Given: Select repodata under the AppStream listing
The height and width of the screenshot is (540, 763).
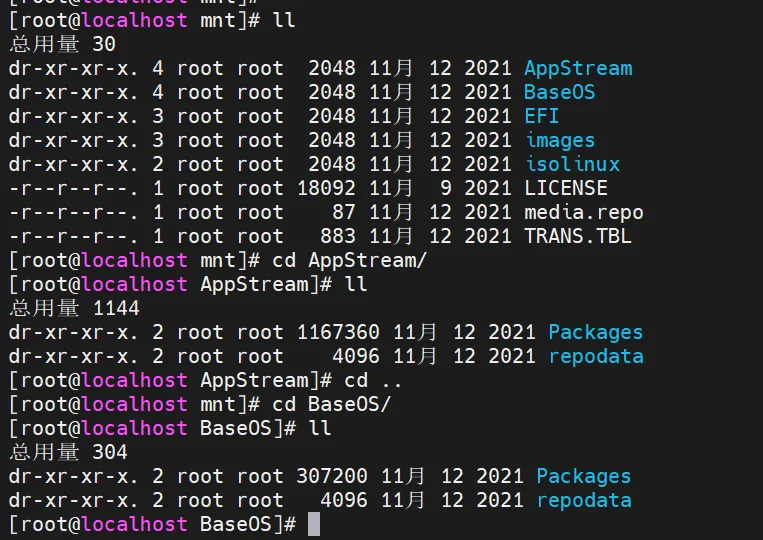Looking at the screenshot, I should (x=596, y=357).
